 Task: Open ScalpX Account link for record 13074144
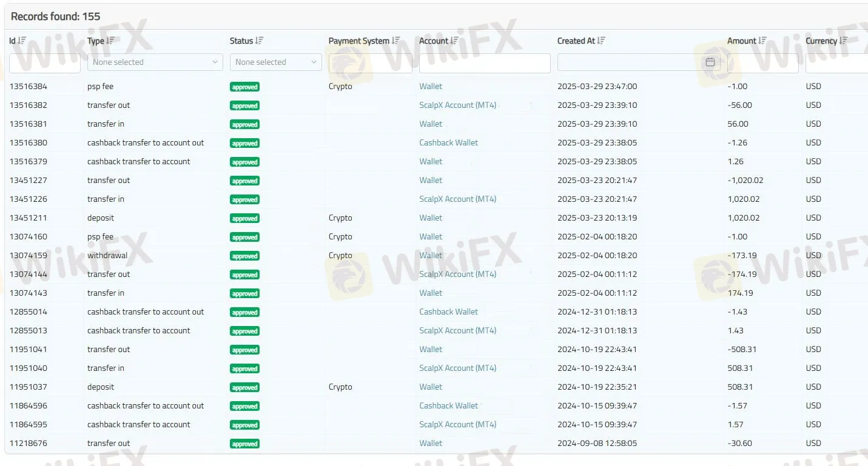[458, 274]
